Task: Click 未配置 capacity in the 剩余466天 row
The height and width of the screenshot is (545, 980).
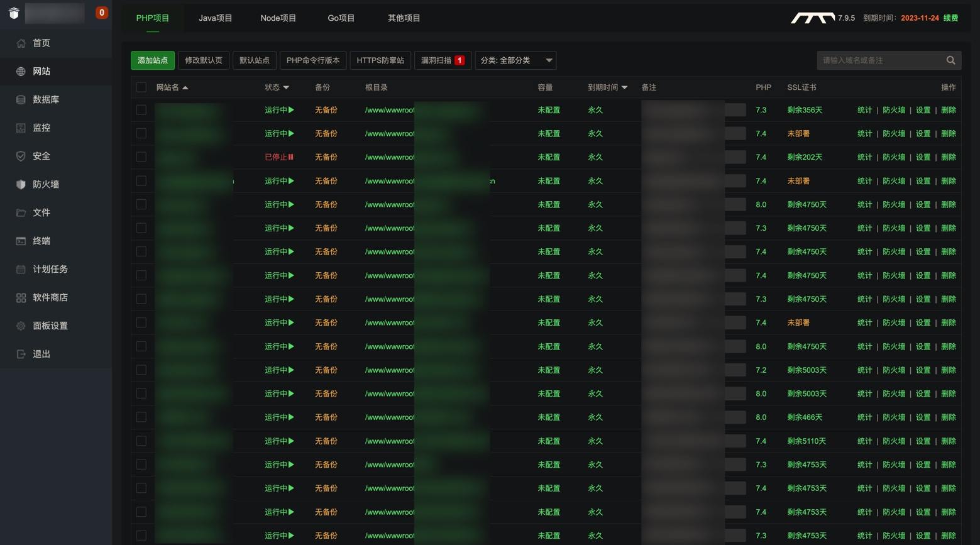Action: point(549,417)
